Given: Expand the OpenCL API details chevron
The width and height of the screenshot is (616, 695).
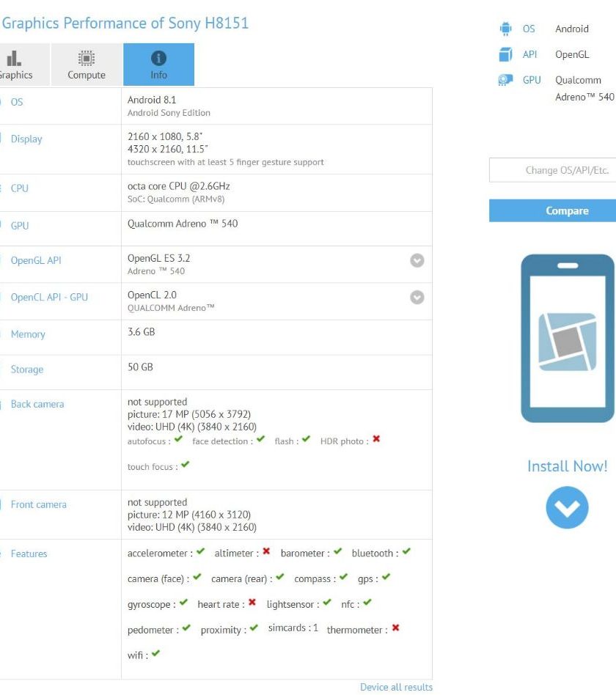Looking at the screenshot, I should [417, 297].
